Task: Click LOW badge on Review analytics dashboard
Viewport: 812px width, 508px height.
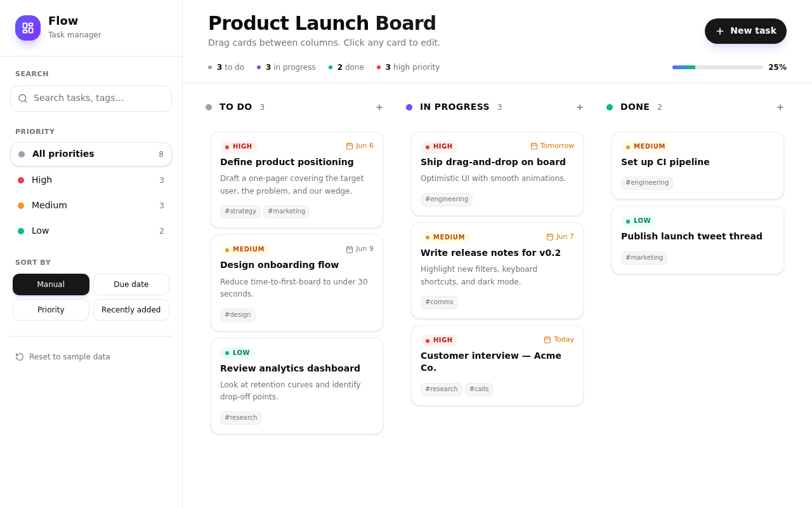Action: click(237, 353)
